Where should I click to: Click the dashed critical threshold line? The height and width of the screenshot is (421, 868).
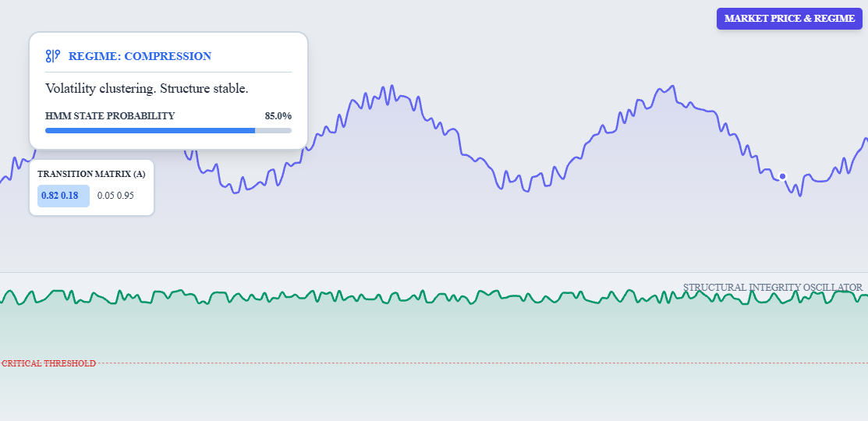[x=468, y=363]
